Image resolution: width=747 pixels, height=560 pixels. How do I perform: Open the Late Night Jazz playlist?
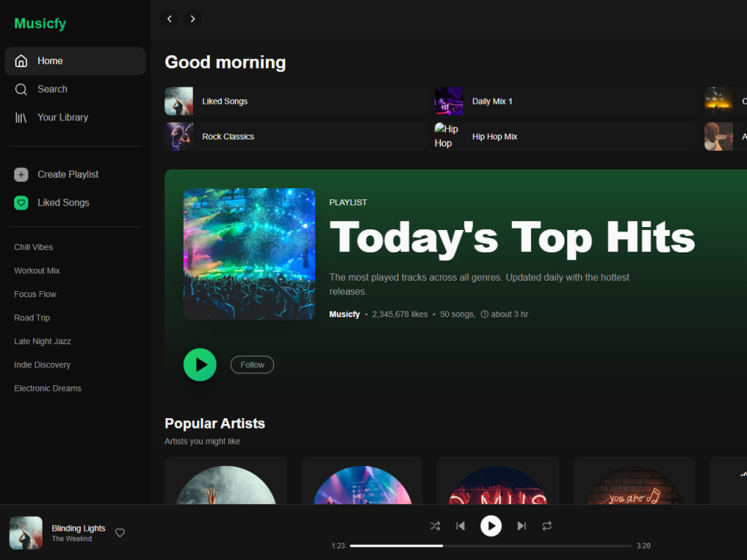[43, 341]
